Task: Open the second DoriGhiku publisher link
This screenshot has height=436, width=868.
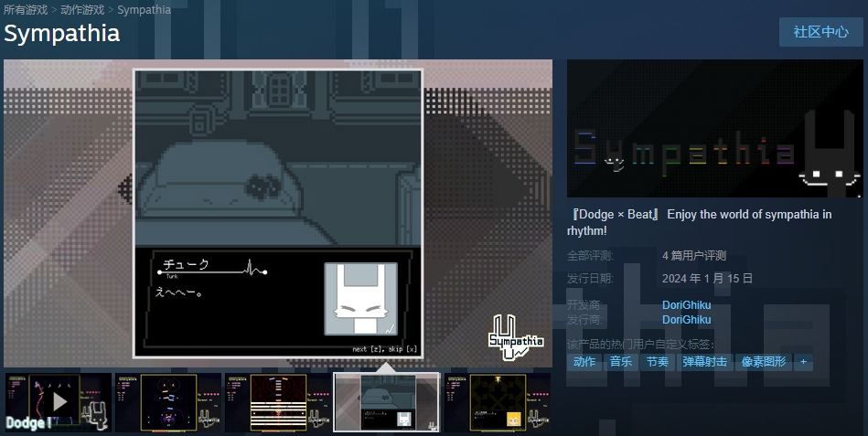Action: [x=686, y=319]
